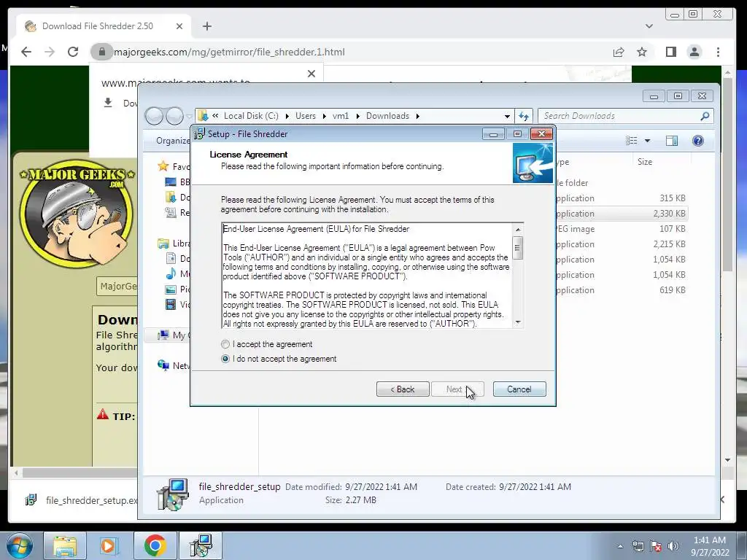Close the Download File Shredder tab
Viewport: 747px width, 560px height.
pyautogui.click(x=179, y=26)
